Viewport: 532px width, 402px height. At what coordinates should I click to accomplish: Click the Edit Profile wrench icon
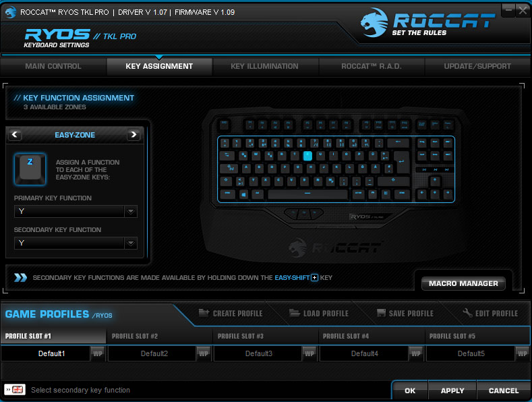click(467, 313)
